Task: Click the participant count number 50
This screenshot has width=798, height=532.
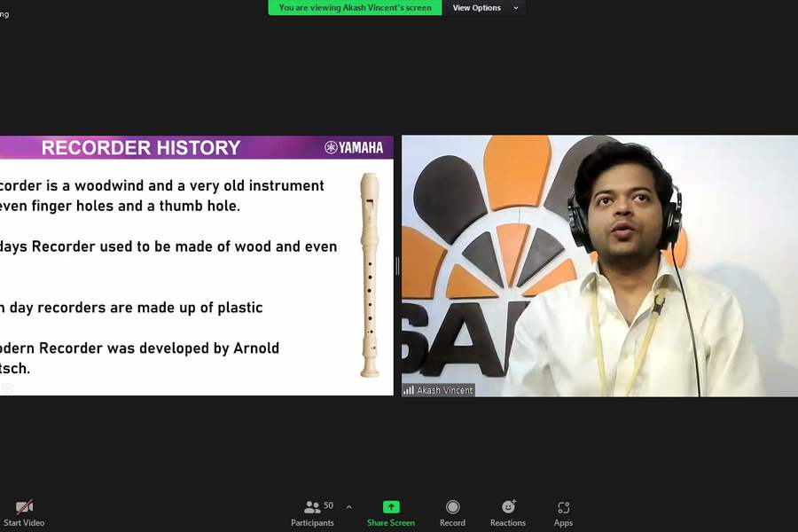Action: [x=328, y=505]
